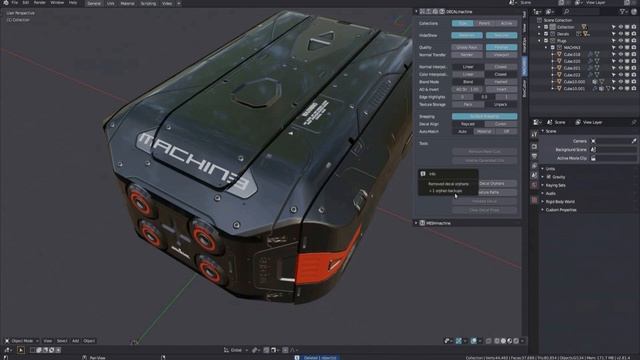Open the Global transform orientation dropdown
Viewport: 640px width, 360px height.
(236, 350)
